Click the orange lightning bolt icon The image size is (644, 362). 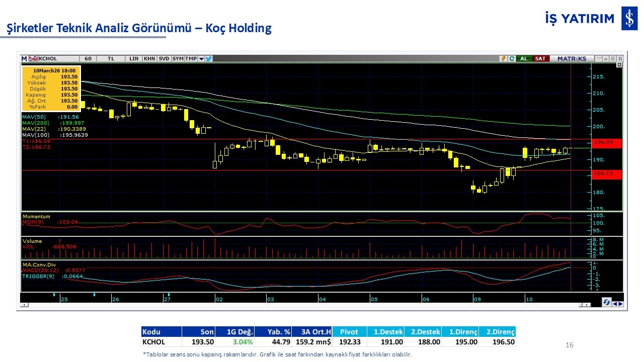pyautogui.click(x=503, y=58)
